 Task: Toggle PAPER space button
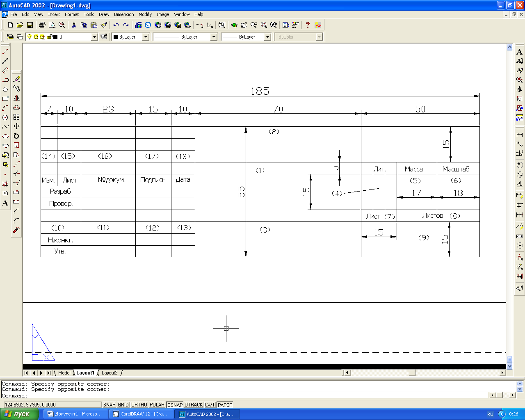click(x=225, y=405)
